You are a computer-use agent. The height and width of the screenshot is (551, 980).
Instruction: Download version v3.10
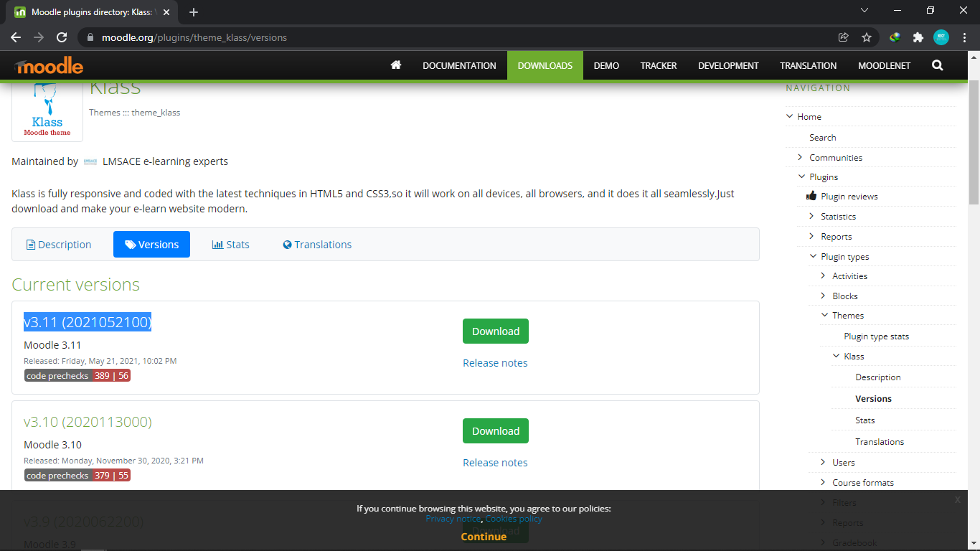point(496,431)
